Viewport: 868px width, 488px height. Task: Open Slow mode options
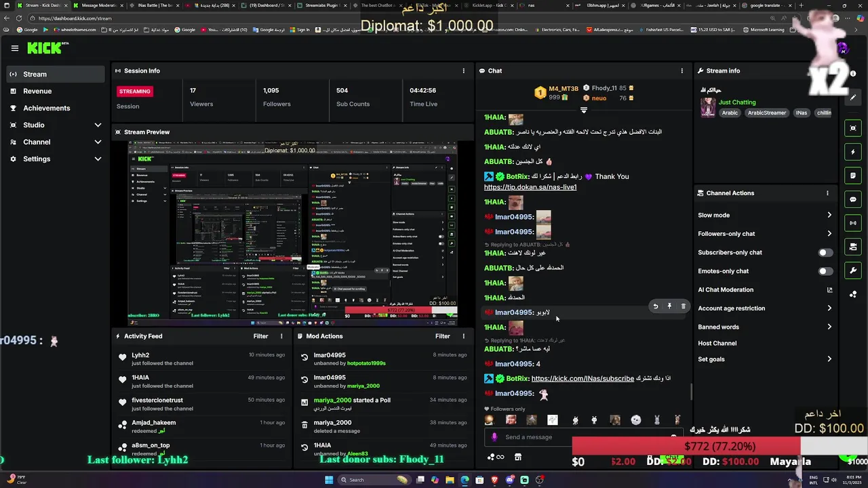[x=765, y=216]
